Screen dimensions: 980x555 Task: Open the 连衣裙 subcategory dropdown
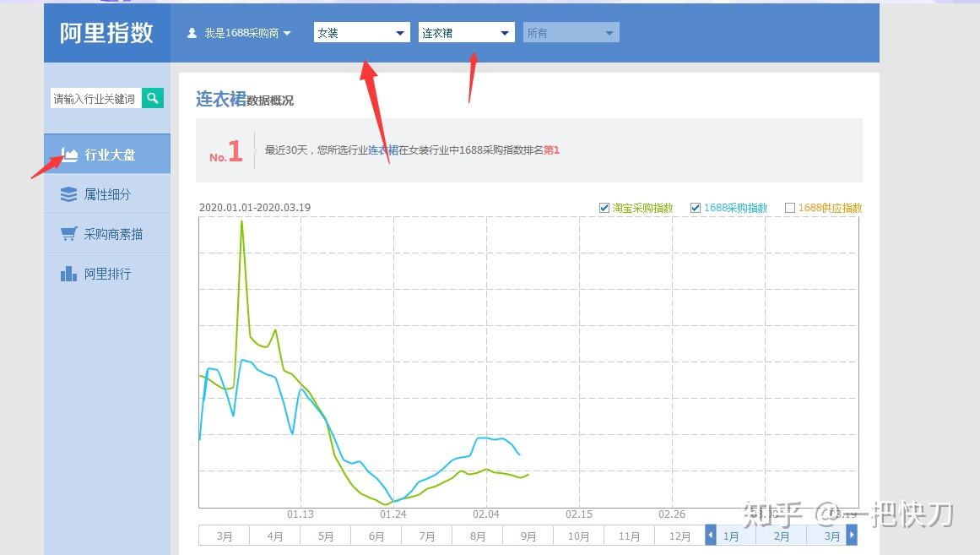[466, 33]
